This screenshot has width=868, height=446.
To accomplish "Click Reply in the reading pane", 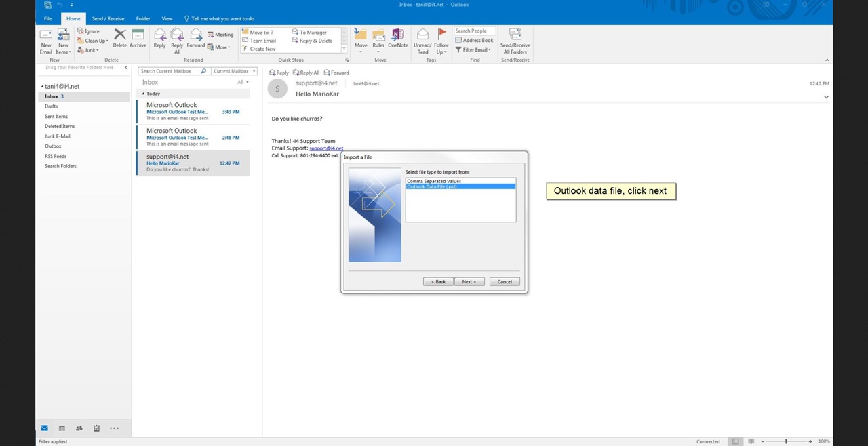I will click(279, 73).
